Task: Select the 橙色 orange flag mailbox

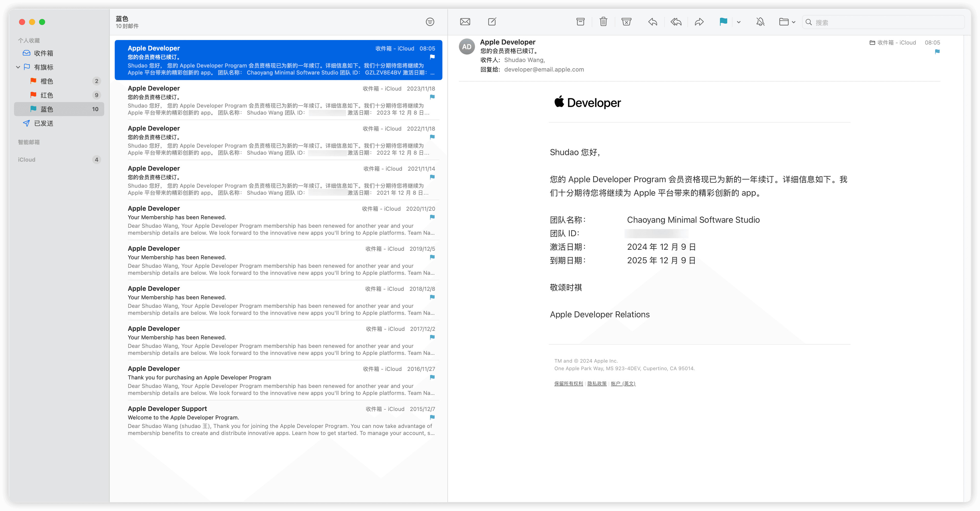Action: pos(46,81)
